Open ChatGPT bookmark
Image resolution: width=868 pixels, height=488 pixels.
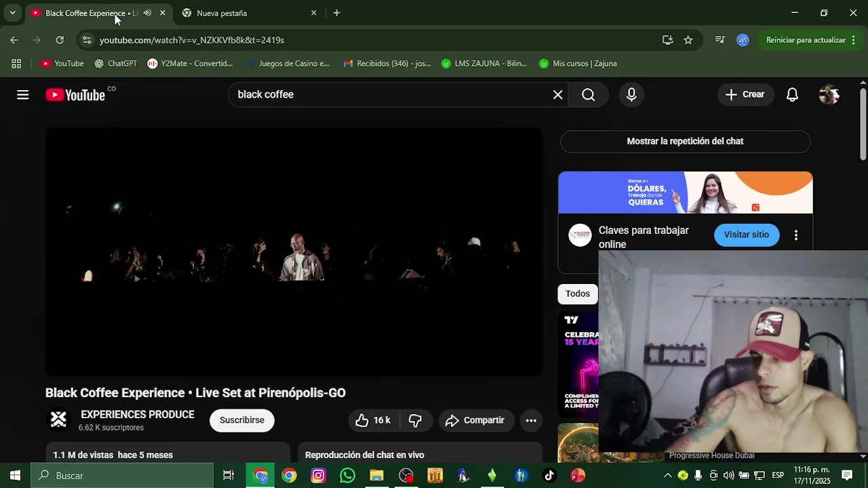(116, 64)
